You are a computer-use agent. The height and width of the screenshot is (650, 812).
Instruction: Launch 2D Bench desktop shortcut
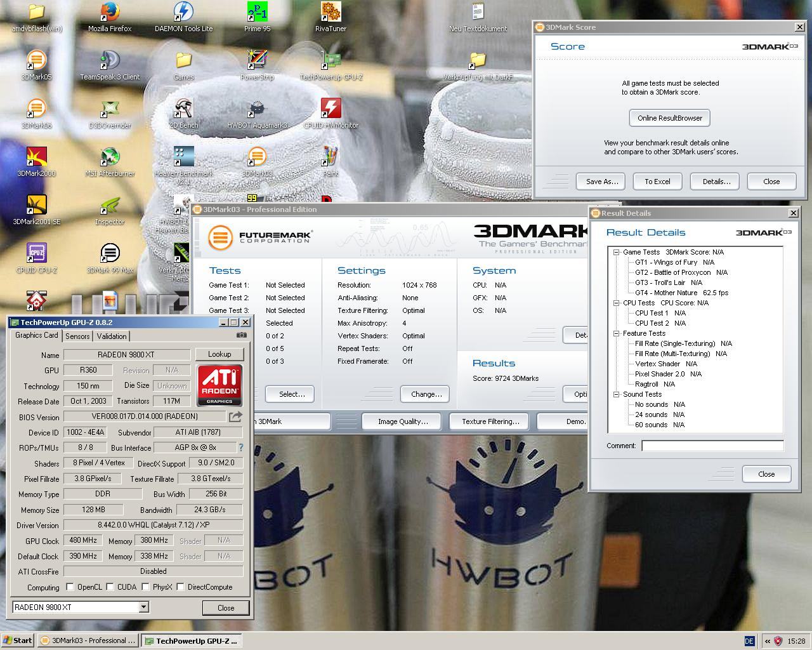(x=183, y=114)
